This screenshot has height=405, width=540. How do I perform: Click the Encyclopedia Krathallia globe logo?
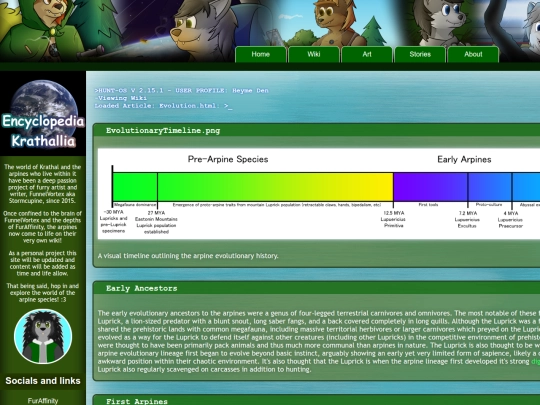[43, 114]
